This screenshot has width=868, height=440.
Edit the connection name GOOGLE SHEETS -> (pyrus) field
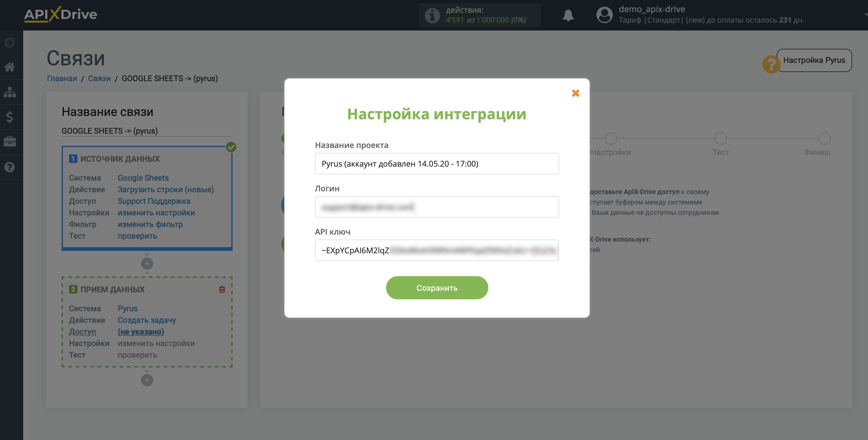(147, 131)
